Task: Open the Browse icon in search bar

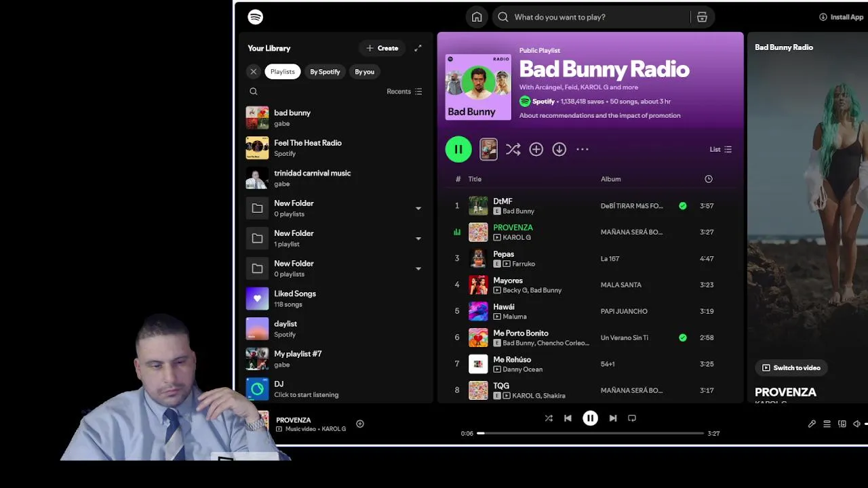Action: pyautogui.click(x=702, y=17)
